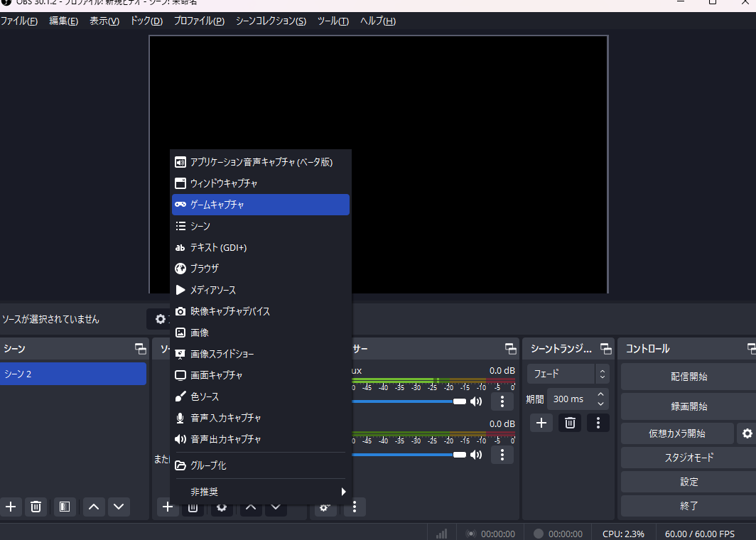Open scene filters icon in scenes panel
This screenshot has width=756, height=540.
click(65, 507)
